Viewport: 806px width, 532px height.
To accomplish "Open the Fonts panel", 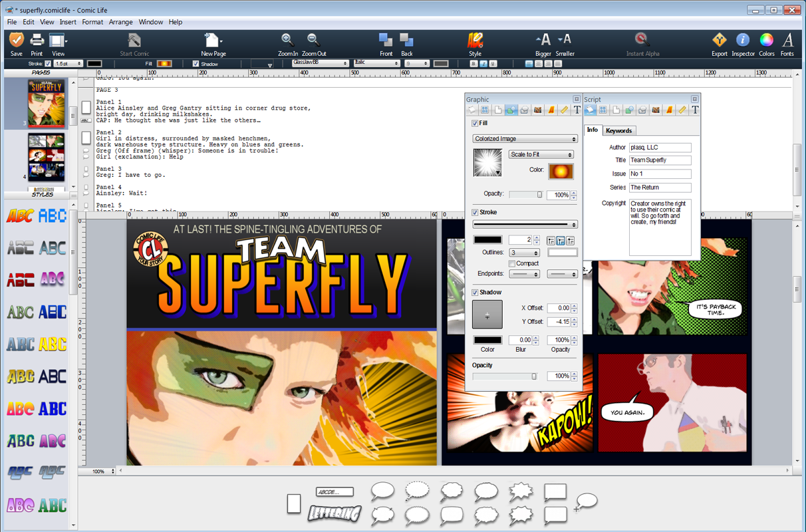I will pos(787,40).
